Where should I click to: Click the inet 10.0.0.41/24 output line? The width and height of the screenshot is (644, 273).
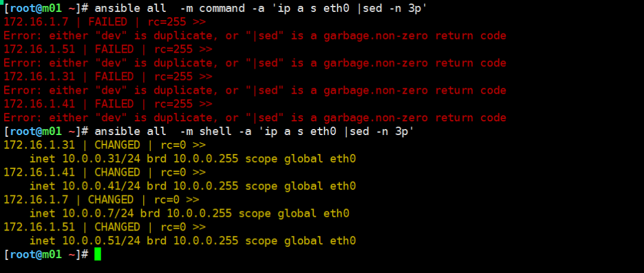click(192, 186)
